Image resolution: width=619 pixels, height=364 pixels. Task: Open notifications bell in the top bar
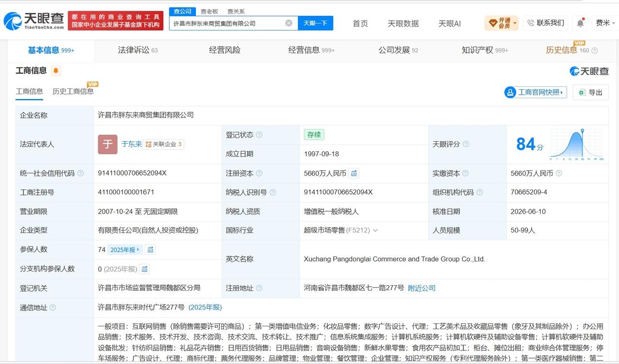580,23
